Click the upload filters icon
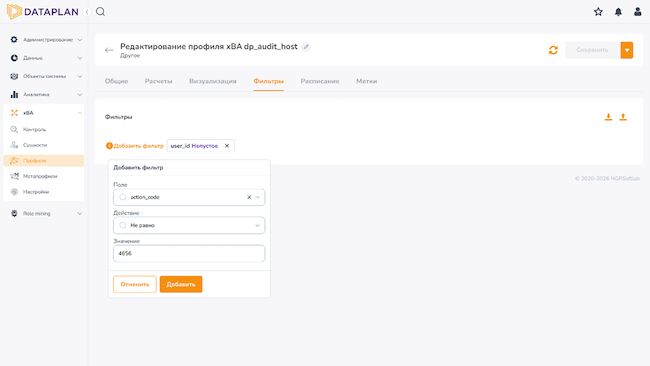This screenshot has height=366, width=650. (x=623, y=117)
